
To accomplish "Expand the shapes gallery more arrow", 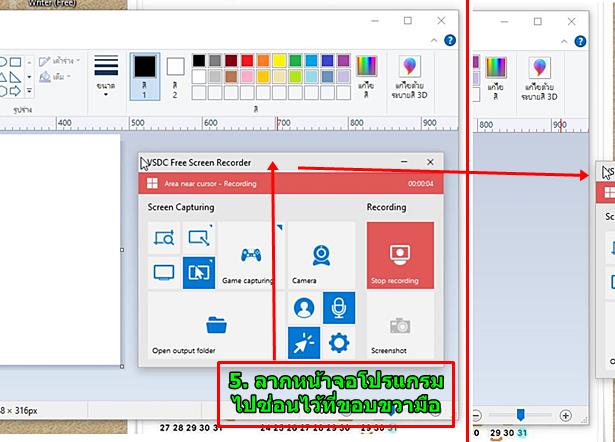I will [29, 91].
